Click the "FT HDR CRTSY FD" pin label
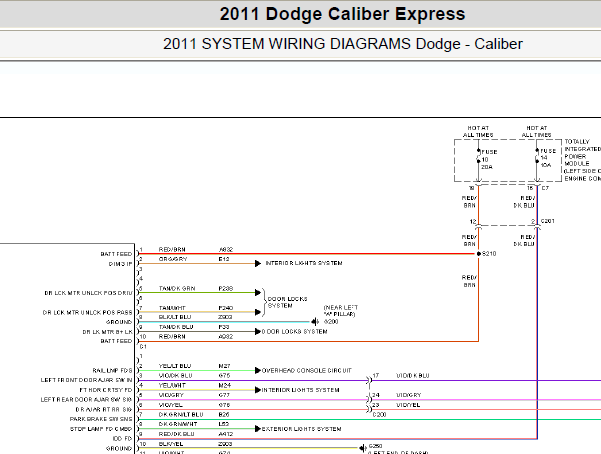Viewport: 601px width, 454px height. (x=106, y=390)
